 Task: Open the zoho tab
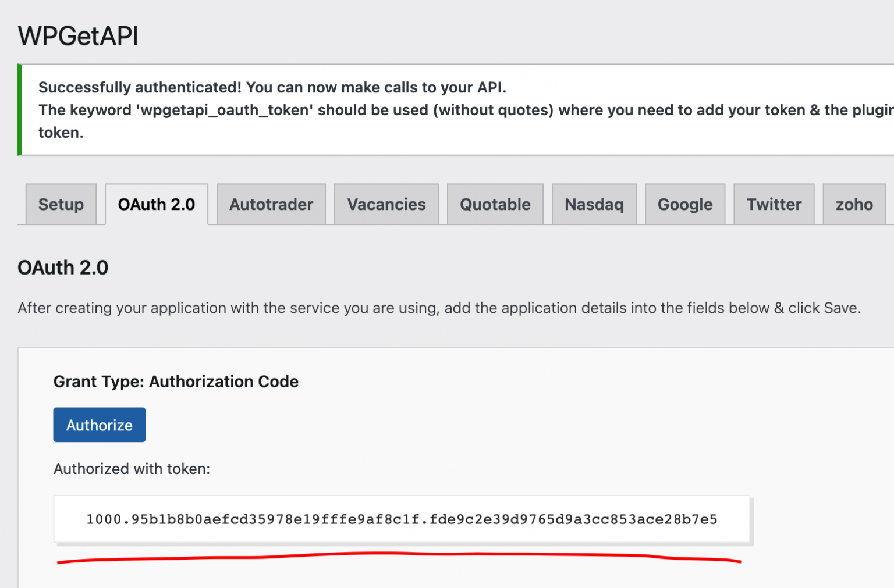854,204
